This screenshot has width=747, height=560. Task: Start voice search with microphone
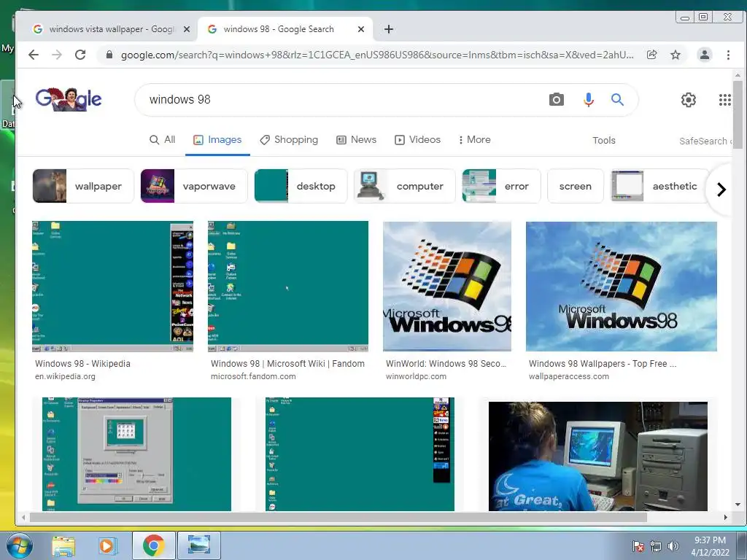point(589,99)
